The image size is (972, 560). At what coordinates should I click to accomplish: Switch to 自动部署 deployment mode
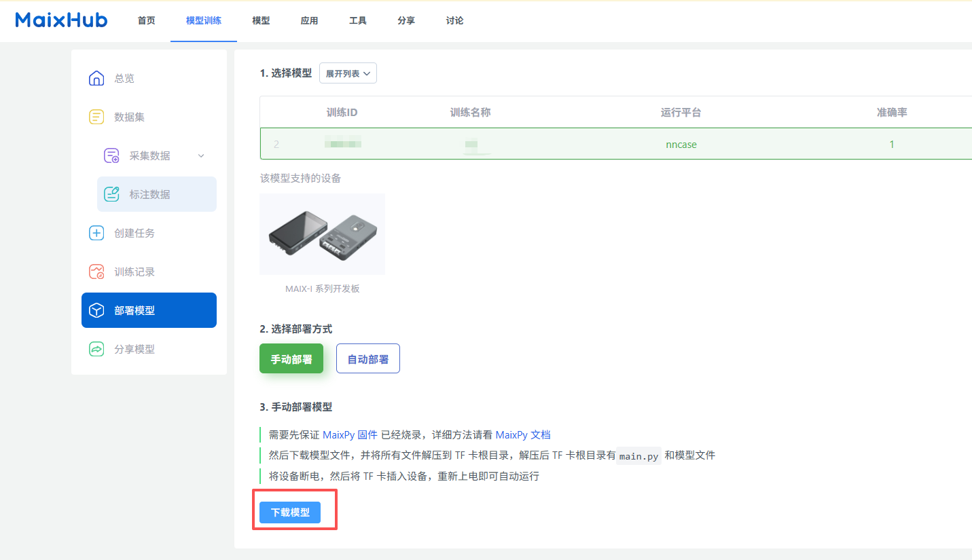click(x=368, y=359)
